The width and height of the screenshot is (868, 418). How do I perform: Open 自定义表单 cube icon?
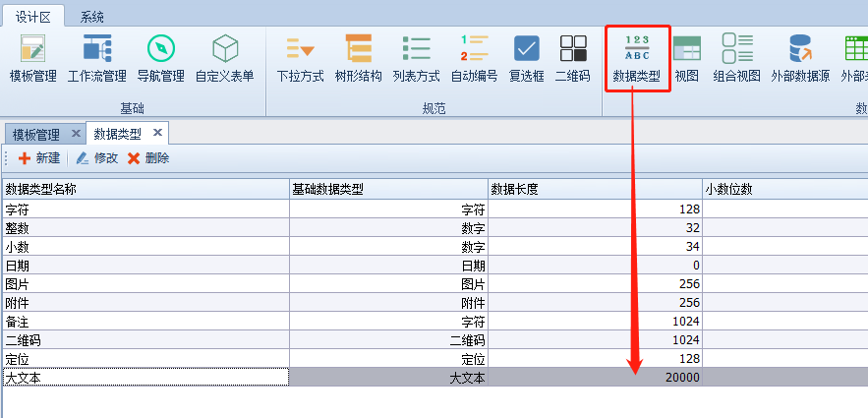coord(225,57)
